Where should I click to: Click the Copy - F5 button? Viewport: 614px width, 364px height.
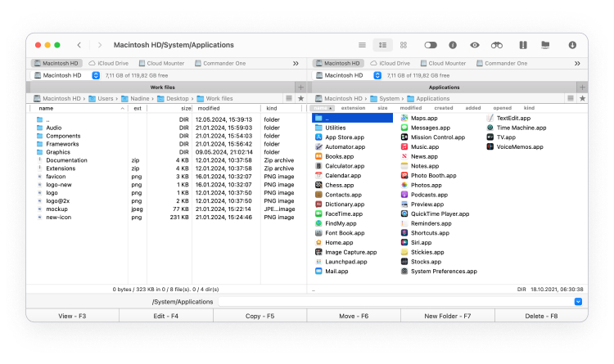point(260,316)
